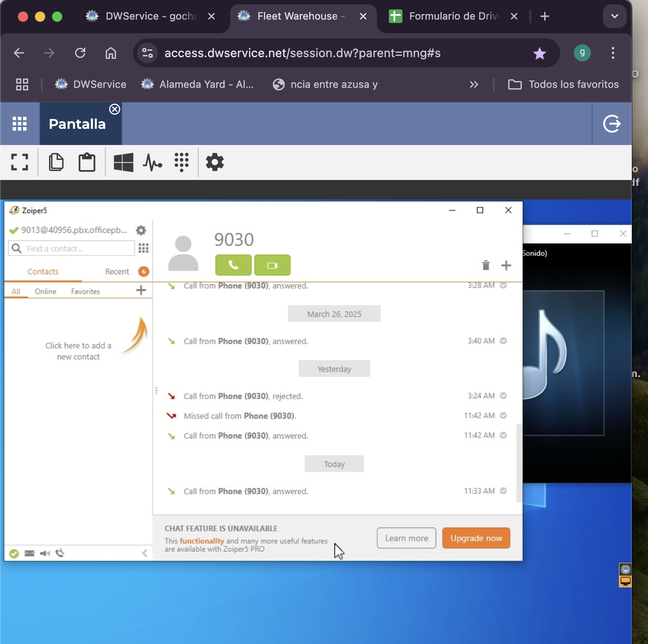This screenshot has width=648, height=644.
Task: Bookmark star icon in address bar
Action: pos(540,53)
